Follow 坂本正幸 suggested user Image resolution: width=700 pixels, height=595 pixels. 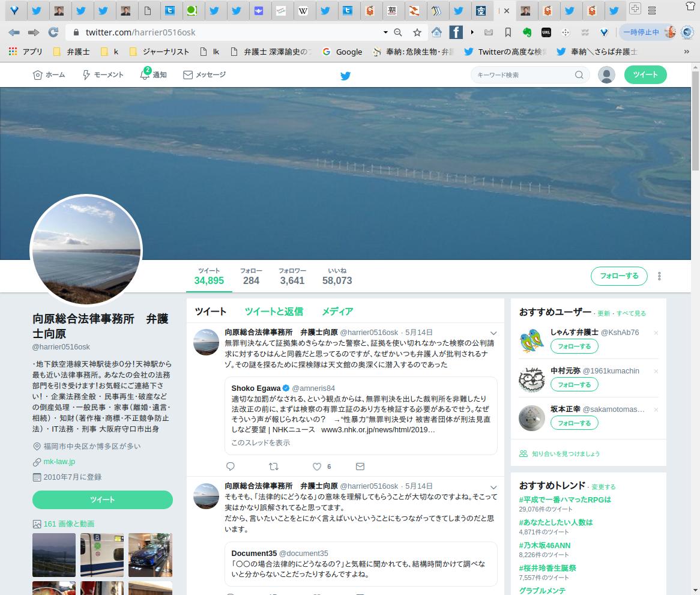click(574, 423)
